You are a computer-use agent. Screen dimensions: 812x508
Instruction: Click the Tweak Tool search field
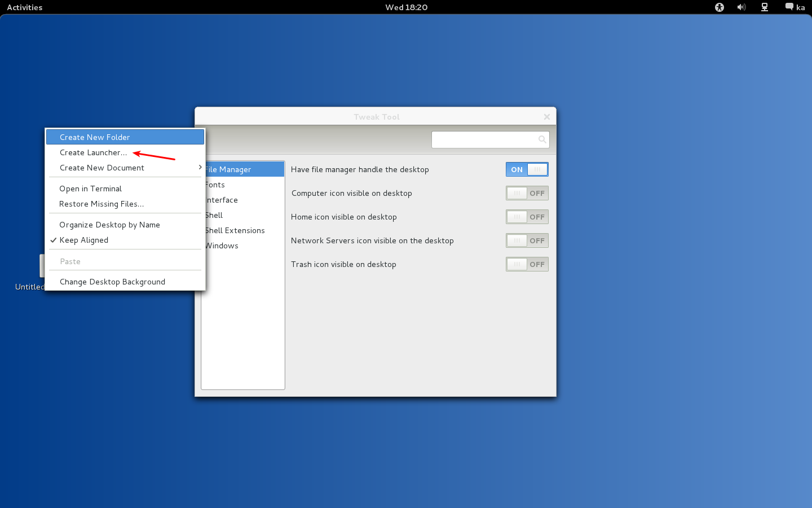(x=484, y=139)
